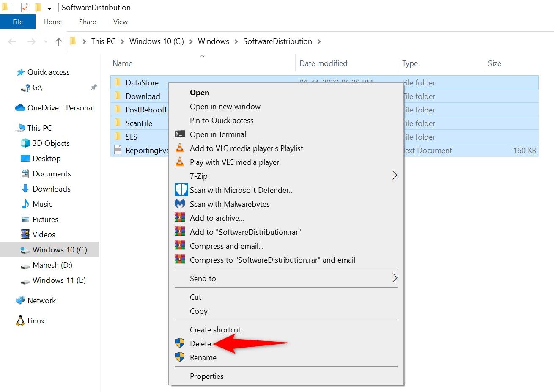Open the recent locations dropdown arrow
Image resolution: width=554 pixels, height=392 pixels.
pos(46,41)
